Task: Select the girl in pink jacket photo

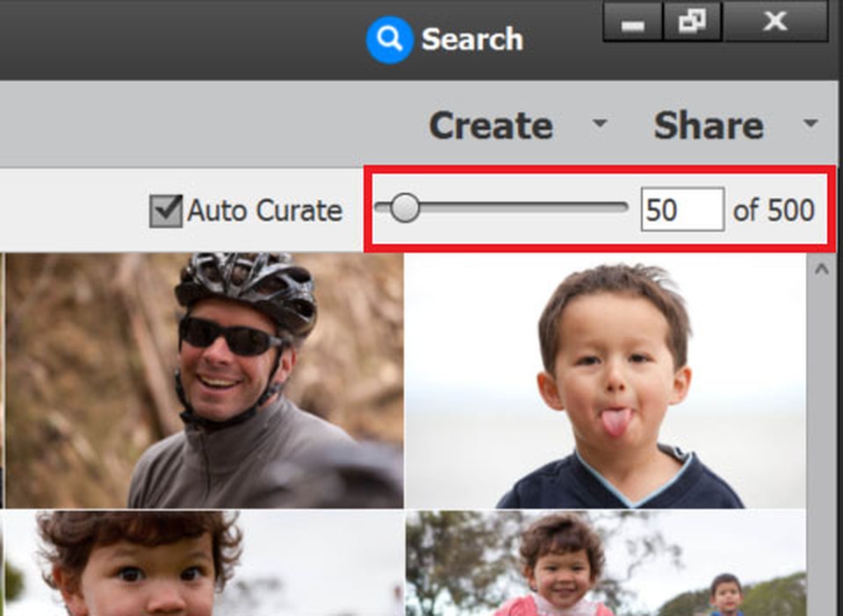Action: pos(605,563)
